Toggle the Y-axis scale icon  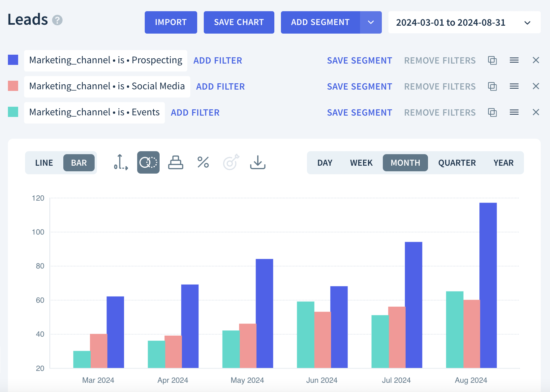(121, 162)
